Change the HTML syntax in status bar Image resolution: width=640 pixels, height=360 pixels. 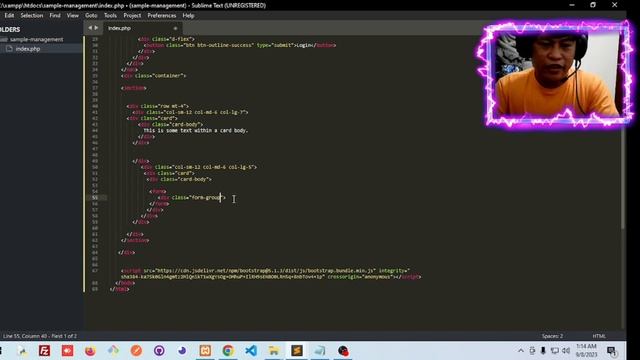tap(599, 336)
